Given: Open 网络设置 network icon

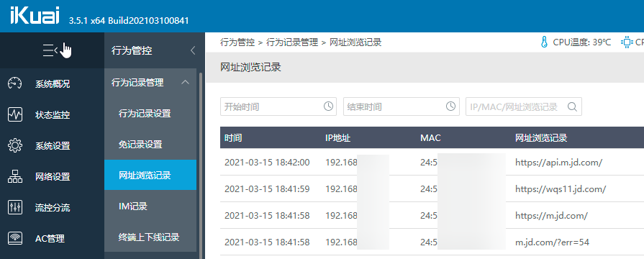Looking at the screenshot, I should coord(15,176).
